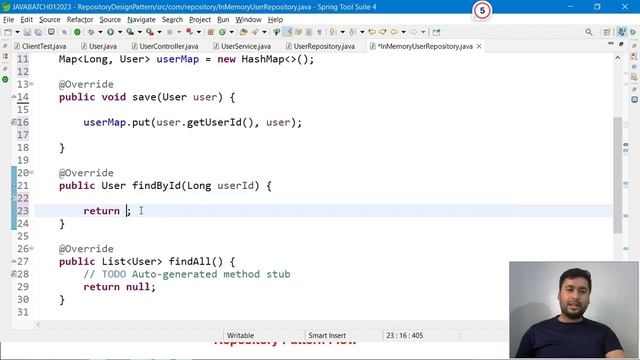Screen dimensions: 640x360
Task: Click the override marker on line 27
Action: 14,261
